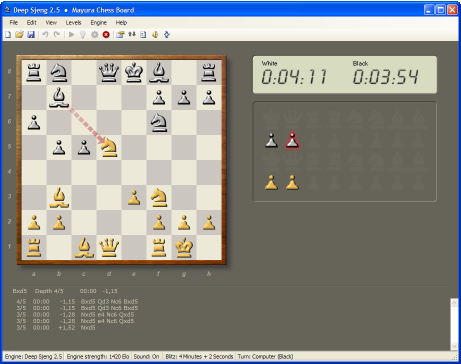Screen dimensions: 461x364
Task: Click the red-outlined captured black pawn
Action: [x=292, y=140]
